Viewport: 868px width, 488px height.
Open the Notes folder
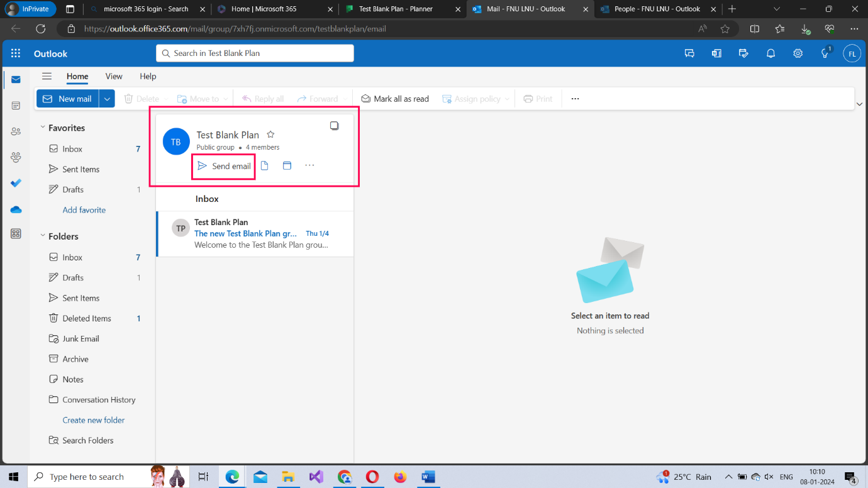(x=94, y=379)
